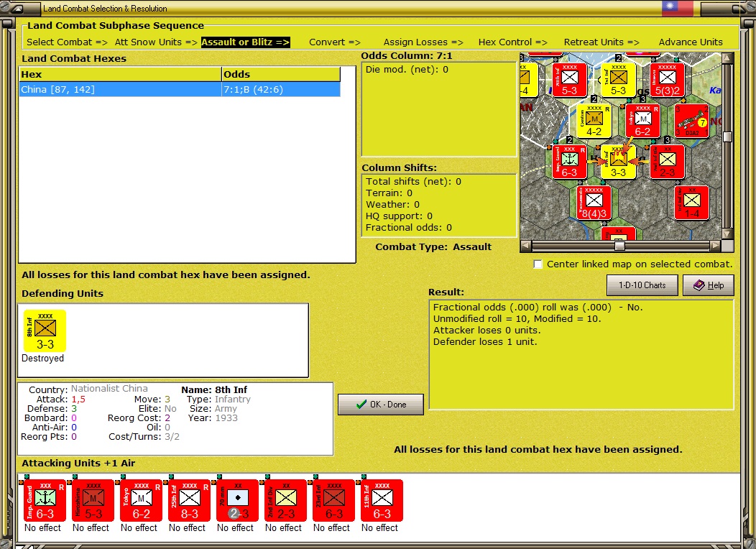The image size is (756, 549).
Task: Click the 8(4)3 HQ counter on the map
Action: 594,203
